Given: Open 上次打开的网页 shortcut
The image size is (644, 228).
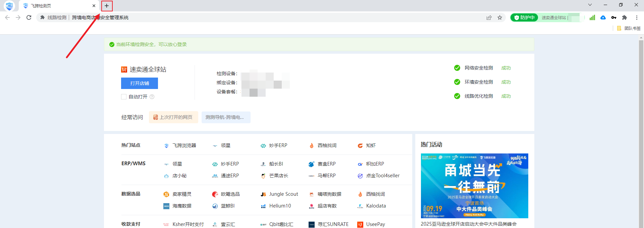Looking at the screenshot, I should coord(173,117).
